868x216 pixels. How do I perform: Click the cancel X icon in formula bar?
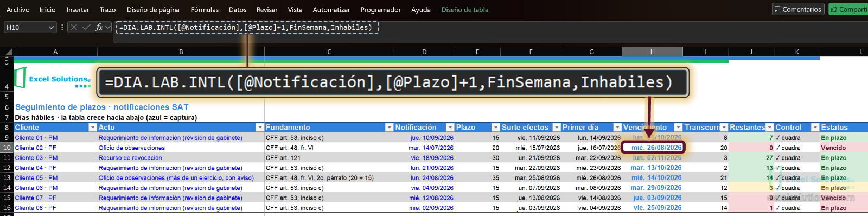click(74, 27)
